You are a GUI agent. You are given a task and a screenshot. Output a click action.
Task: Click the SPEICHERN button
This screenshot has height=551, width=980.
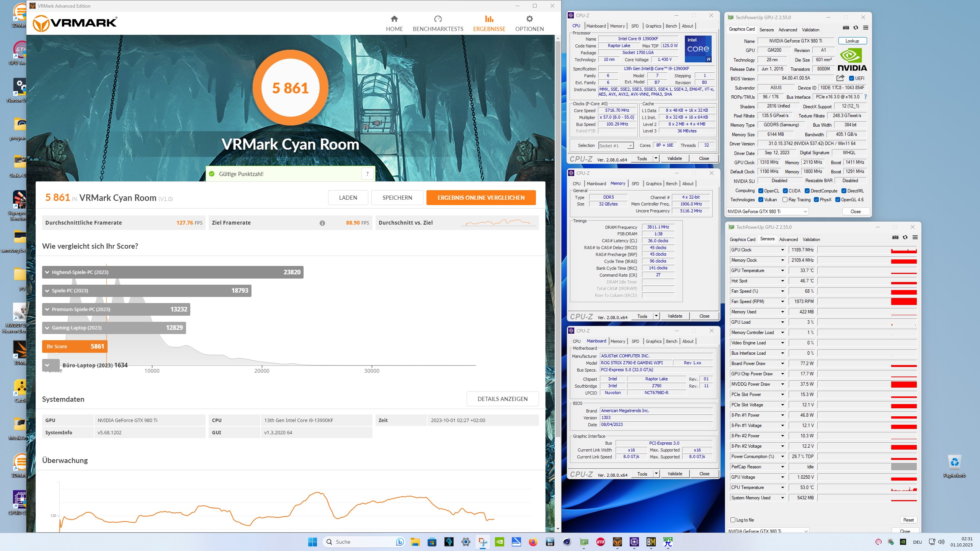pyautogui.click(x=397, y=198)
